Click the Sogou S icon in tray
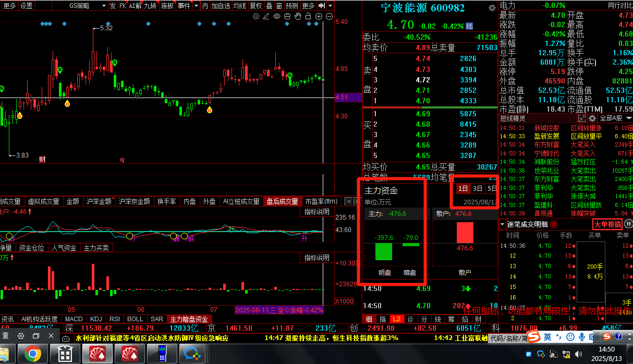Screen dimensions: 633x364 click(x=533, y=337)
